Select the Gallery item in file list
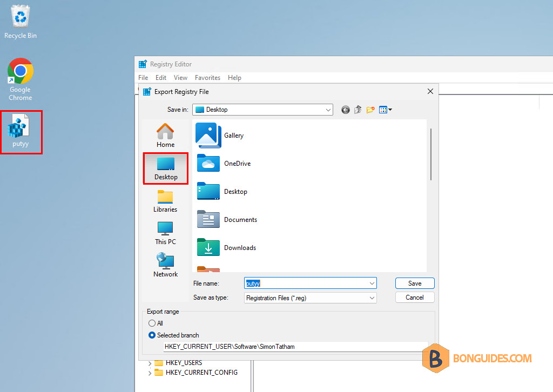 coord(220,136)
